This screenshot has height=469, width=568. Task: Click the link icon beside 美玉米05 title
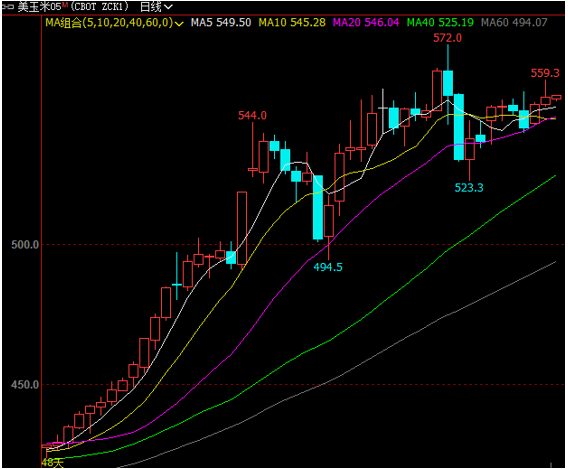(7, 7)
